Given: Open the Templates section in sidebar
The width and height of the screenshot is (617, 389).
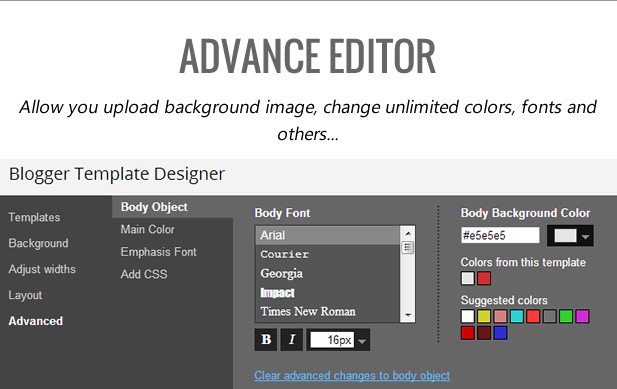Looking at the screenshot, I should click(35, 218).
